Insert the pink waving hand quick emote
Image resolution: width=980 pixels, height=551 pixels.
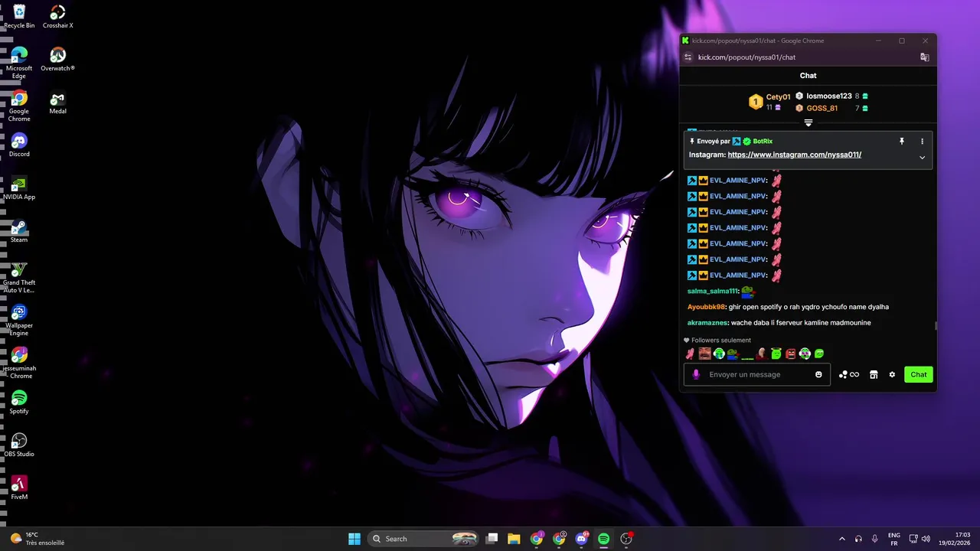[690, 354]
